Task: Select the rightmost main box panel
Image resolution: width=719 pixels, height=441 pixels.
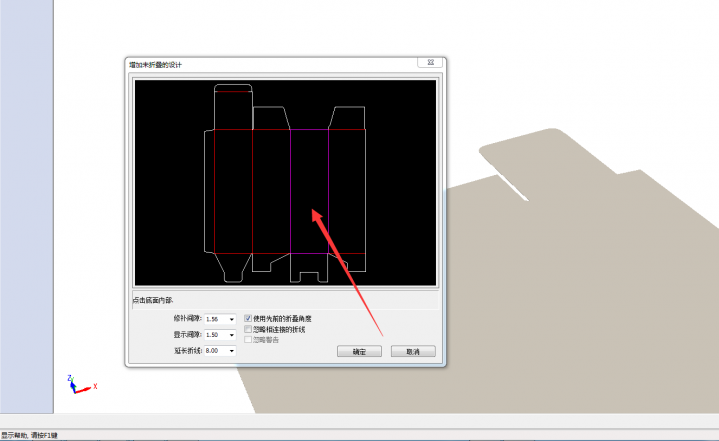Action: [x=347, y=190]
